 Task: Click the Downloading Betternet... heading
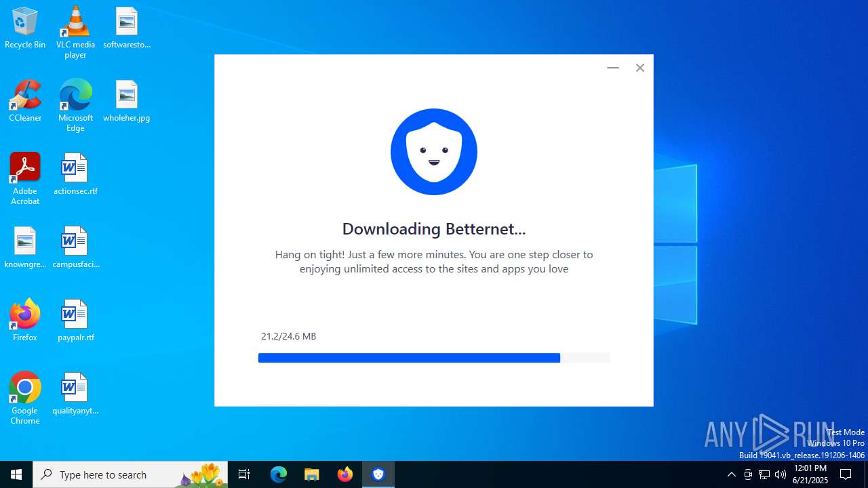tap(434, 229)
